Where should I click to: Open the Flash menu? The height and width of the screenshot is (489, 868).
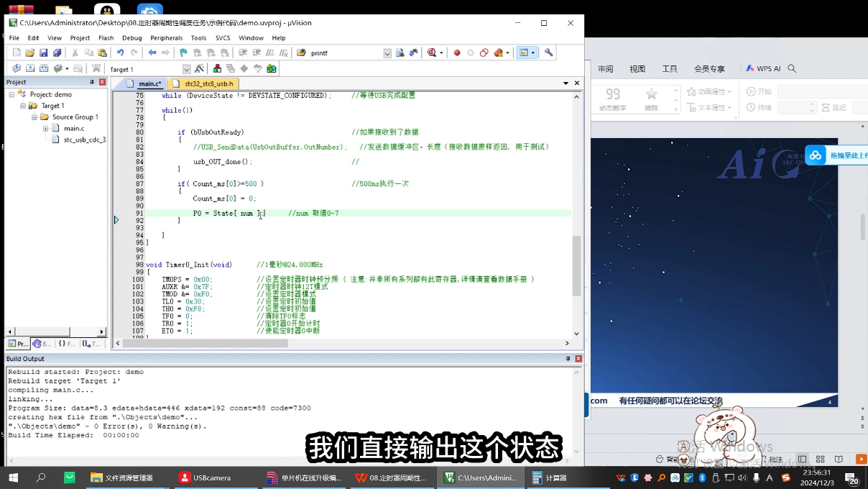106,37
